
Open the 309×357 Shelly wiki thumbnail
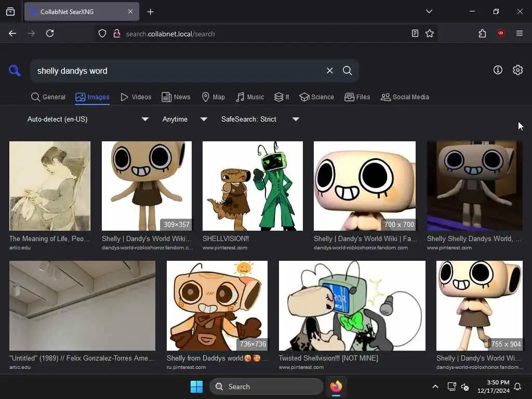tap(147, 186)
